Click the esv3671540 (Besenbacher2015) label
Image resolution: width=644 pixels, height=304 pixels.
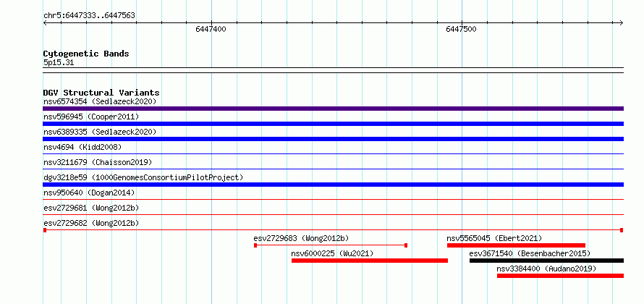click(x=530, y=253)
